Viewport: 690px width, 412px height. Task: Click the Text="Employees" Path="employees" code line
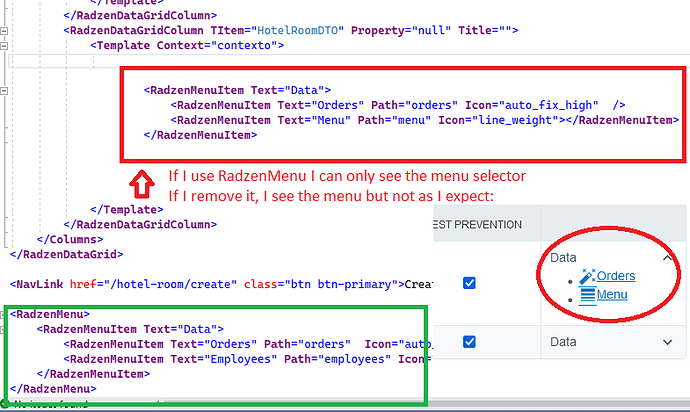pos(248,359)
